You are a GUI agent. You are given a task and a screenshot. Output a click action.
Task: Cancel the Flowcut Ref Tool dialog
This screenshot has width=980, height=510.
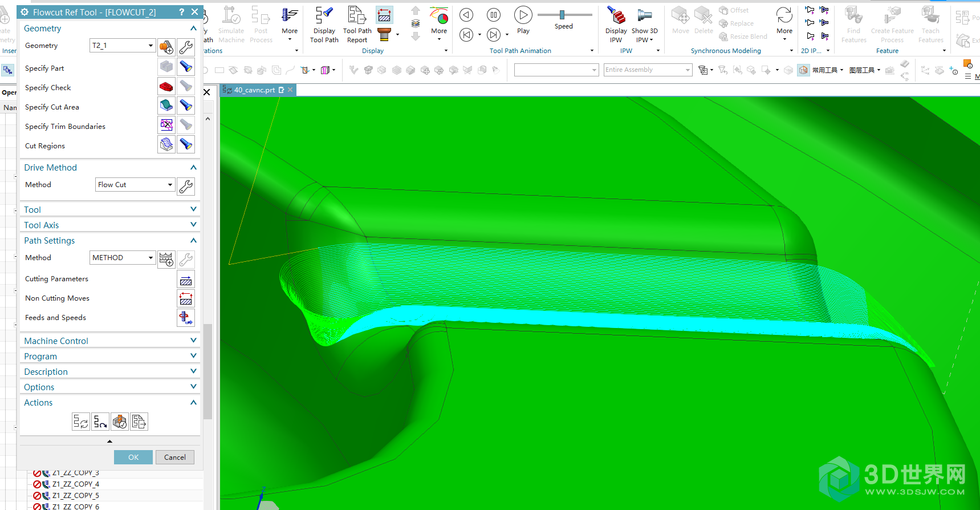point(175,458)
